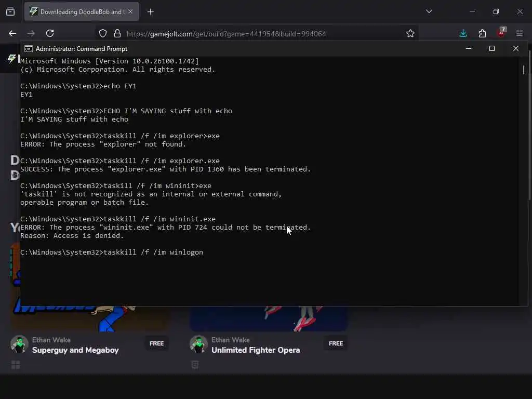Open Superguy and Megaboy game thumbnail
This screenshot has width=532, height=399.
coord(90,319)
